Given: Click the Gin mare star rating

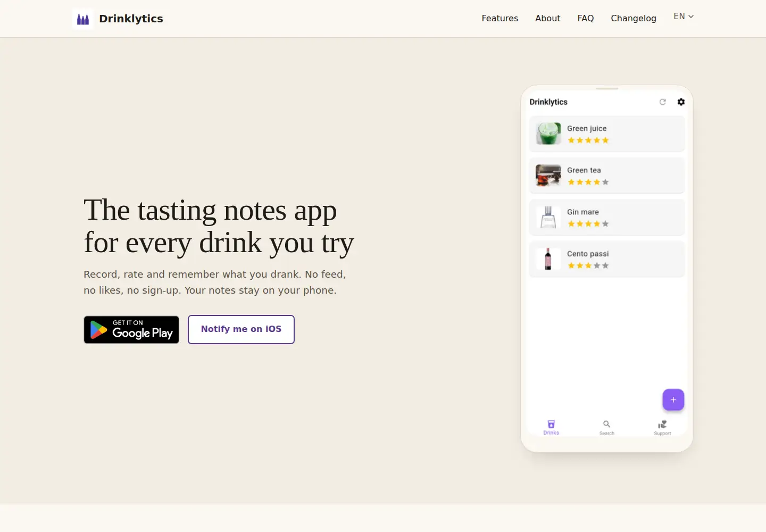Looking at the screenshot, I should click(588, 224).
